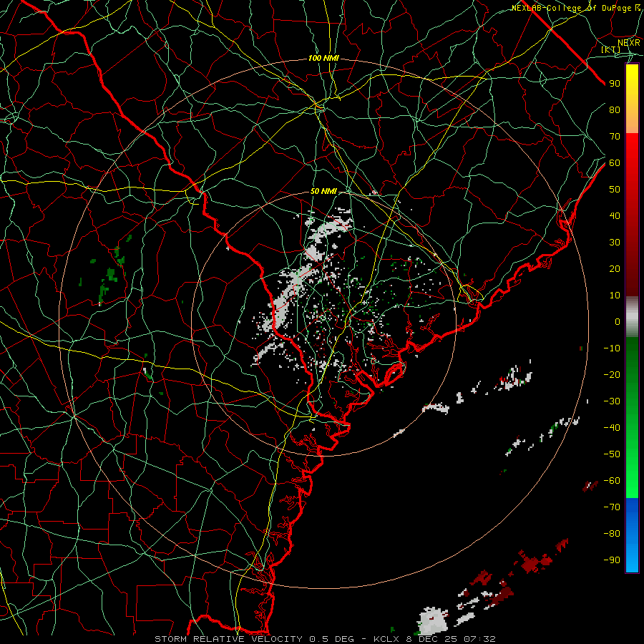644x644 pixels.
Task: Click the -10 scale value
Action: (x=612, y=348)
